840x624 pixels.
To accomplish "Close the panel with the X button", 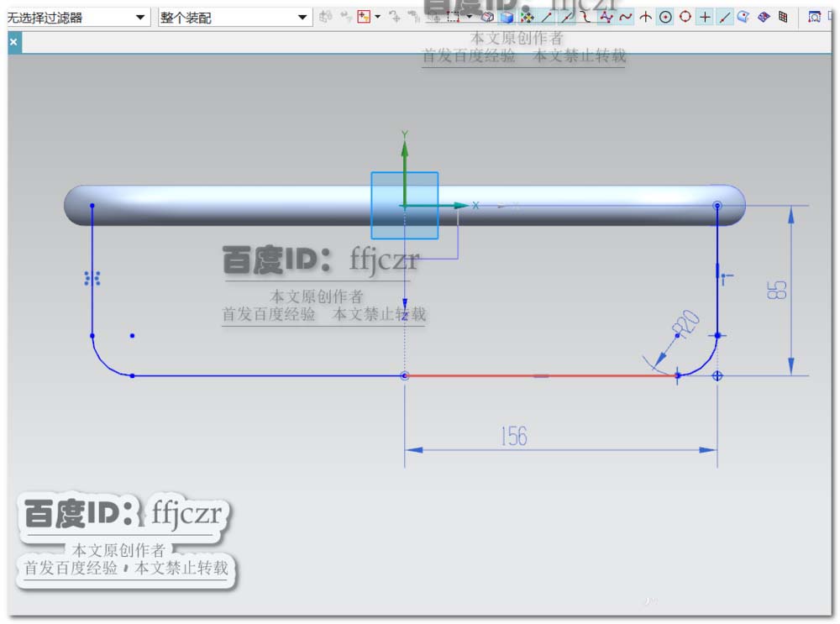I will (14, 42).
